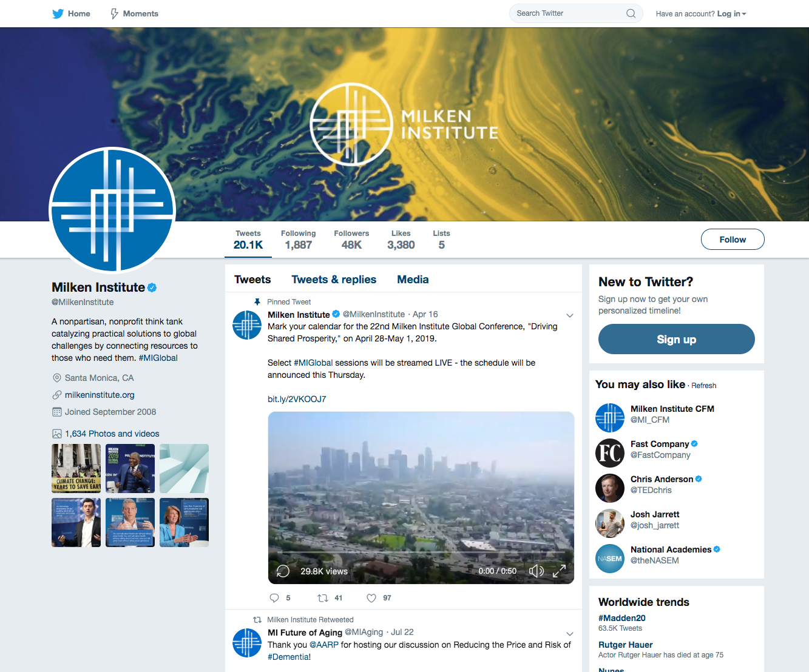The image size is (809, 672).
Task: Open the MI Future of Aging tweet chevron
Action: [570, 634]
